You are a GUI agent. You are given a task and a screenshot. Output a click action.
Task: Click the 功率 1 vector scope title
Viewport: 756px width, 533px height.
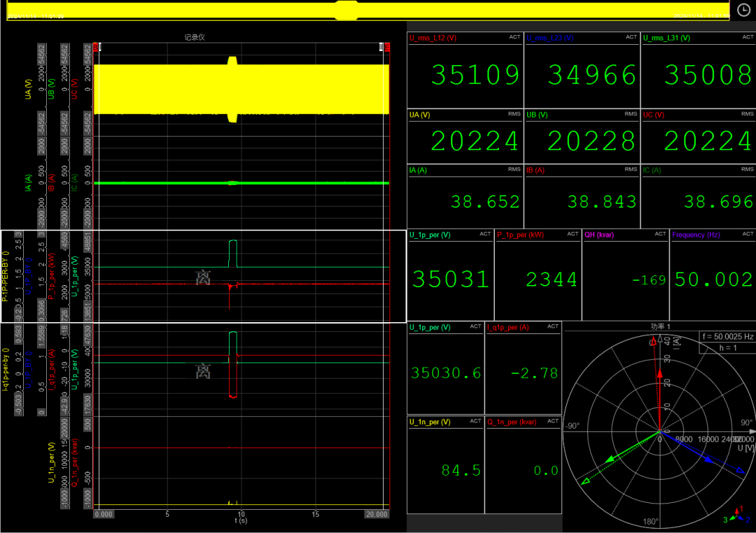click(x=659, y=327)
